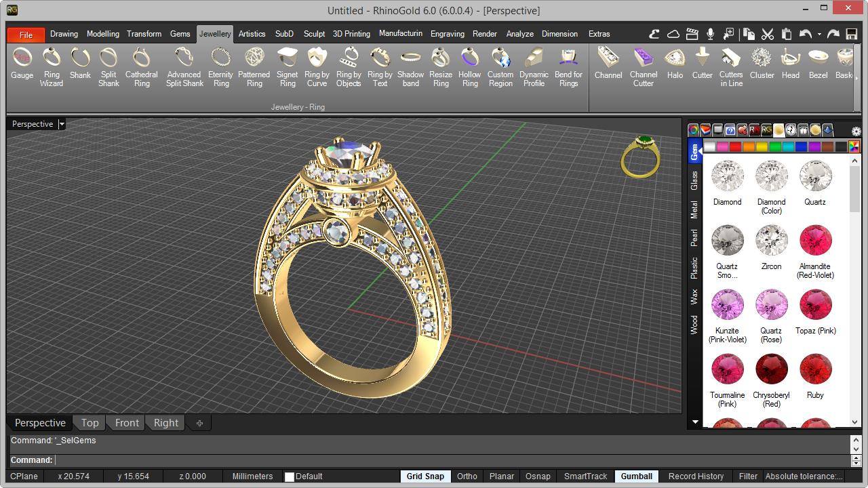Open the Gems menu

pos(180,33)
